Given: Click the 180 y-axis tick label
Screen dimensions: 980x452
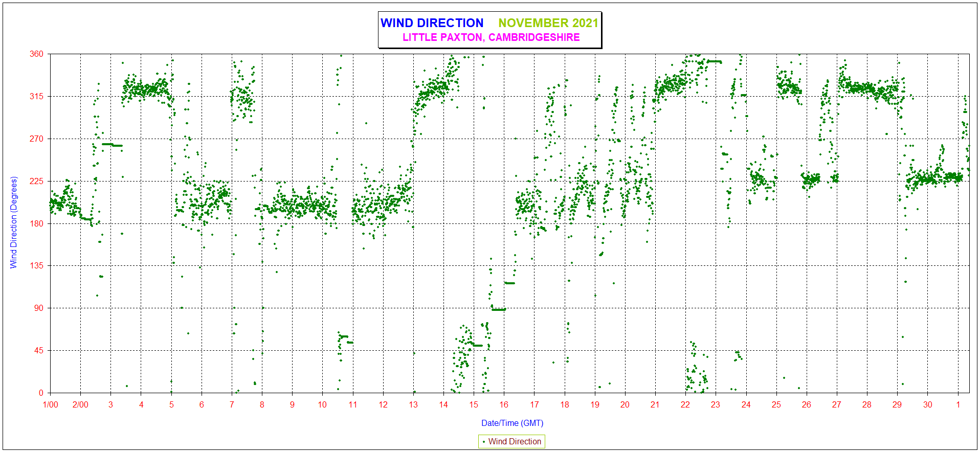Looking at the screenshot, I should (x=36, y=223).
